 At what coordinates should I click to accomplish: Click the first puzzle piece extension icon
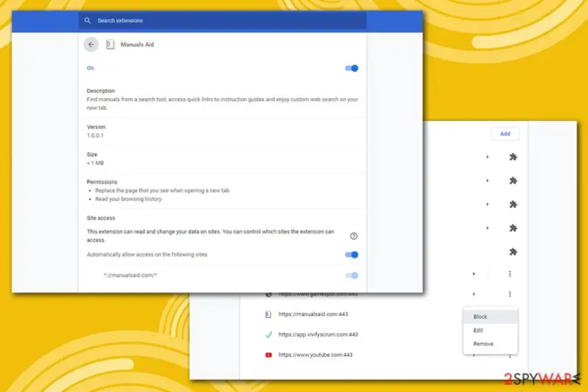tap(513, 157)
